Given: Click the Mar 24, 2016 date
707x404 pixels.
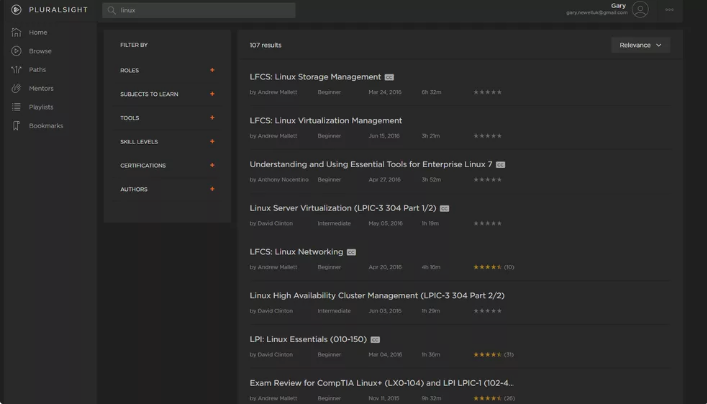Looking at the screenshot, I should pos(385,92).
